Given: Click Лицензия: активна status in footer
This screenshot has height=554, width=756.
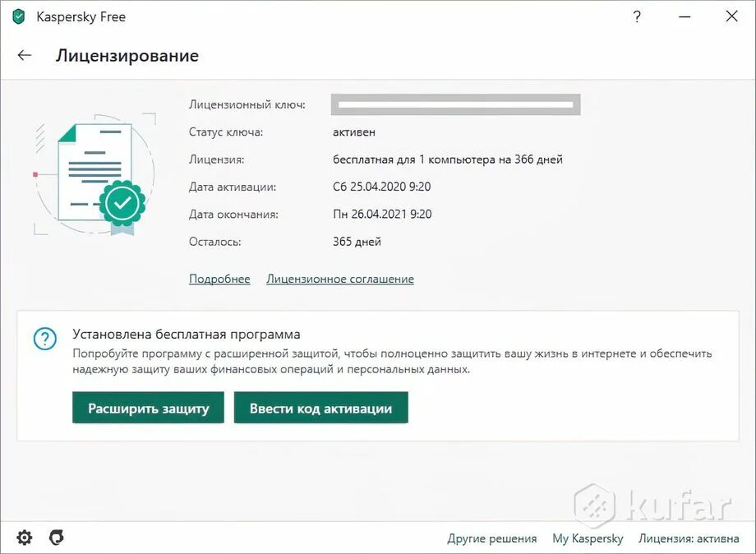Looking at the screenshot, I should pos(689,538).
